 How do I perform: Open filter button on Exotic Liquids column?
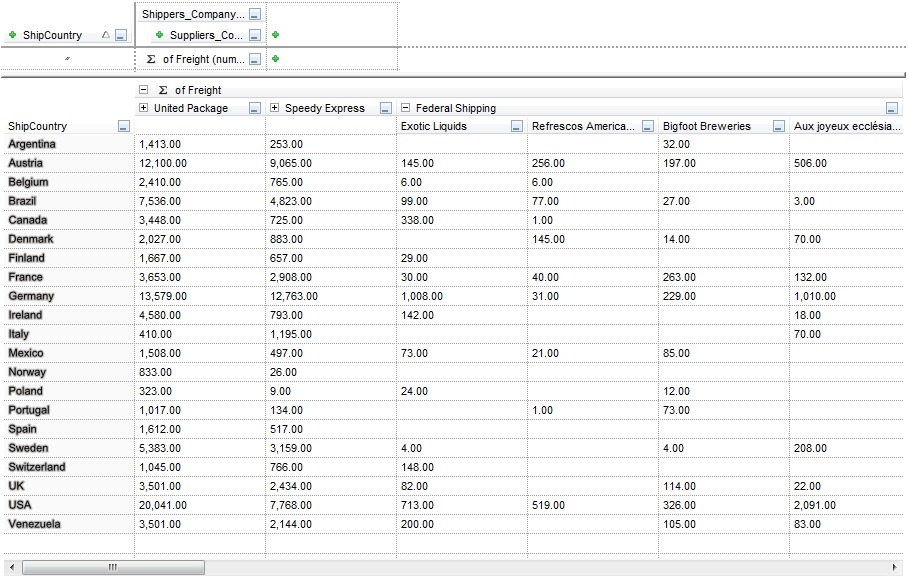[517, 126]
